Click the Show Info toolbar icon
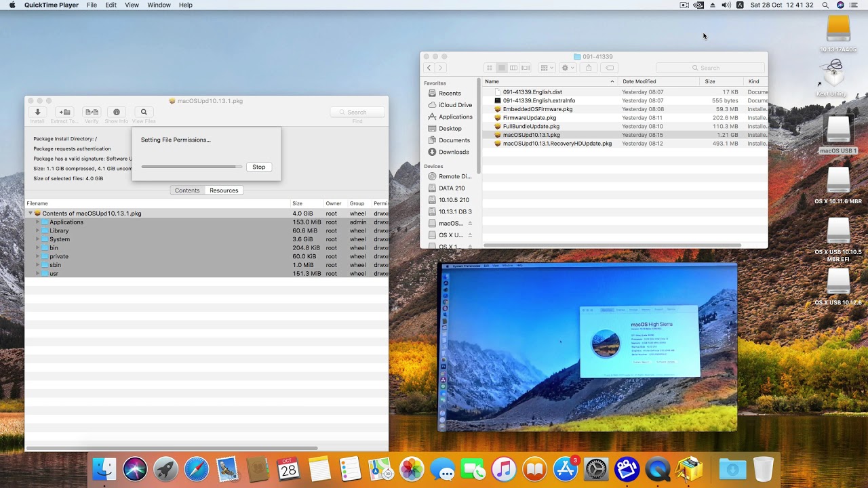The image size is (868, 488). 117,113
